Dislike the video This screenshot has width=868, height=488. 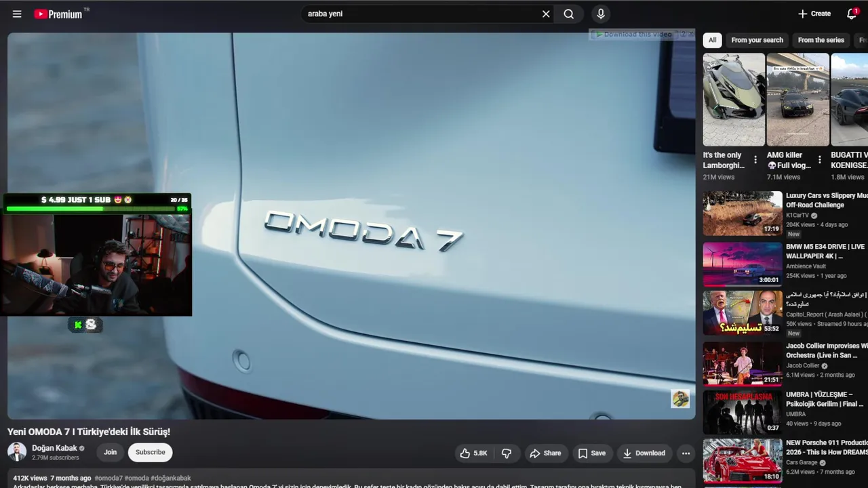(507, 453)
